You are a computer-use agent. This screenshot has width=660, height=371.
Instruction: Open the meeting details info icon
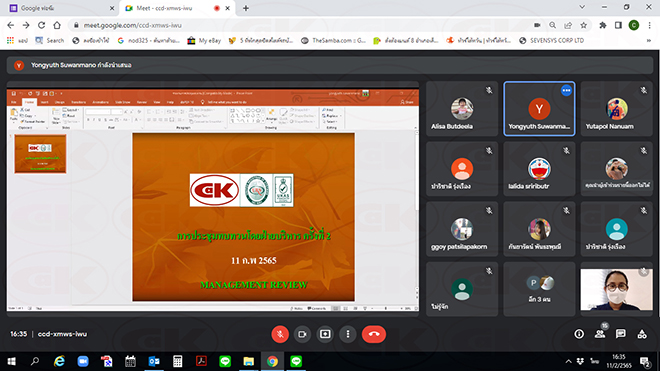tap(579, 334)
